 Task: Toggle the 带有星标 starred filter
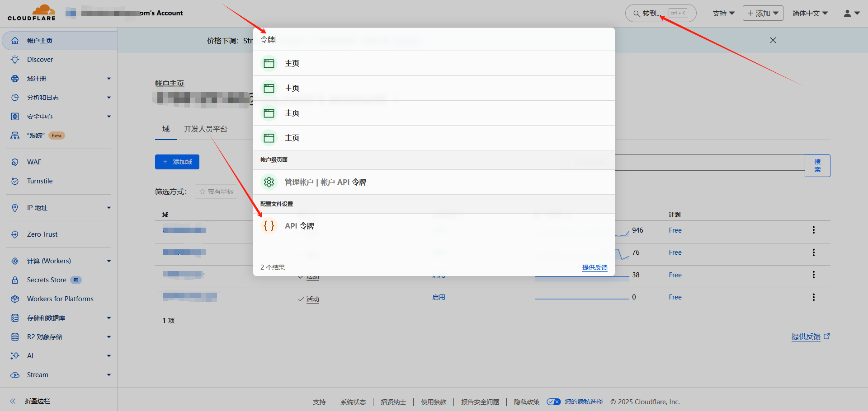(216, 191)
